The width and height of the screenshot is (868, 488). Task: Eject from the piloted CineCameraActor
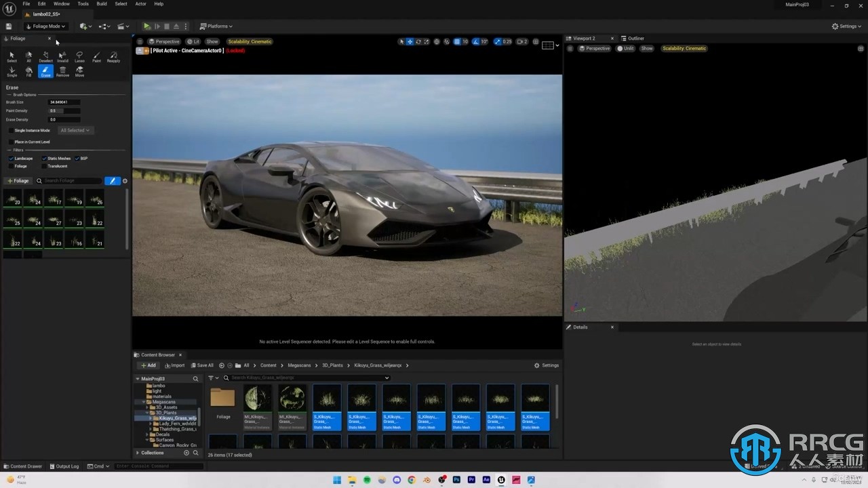click(140, 51)
